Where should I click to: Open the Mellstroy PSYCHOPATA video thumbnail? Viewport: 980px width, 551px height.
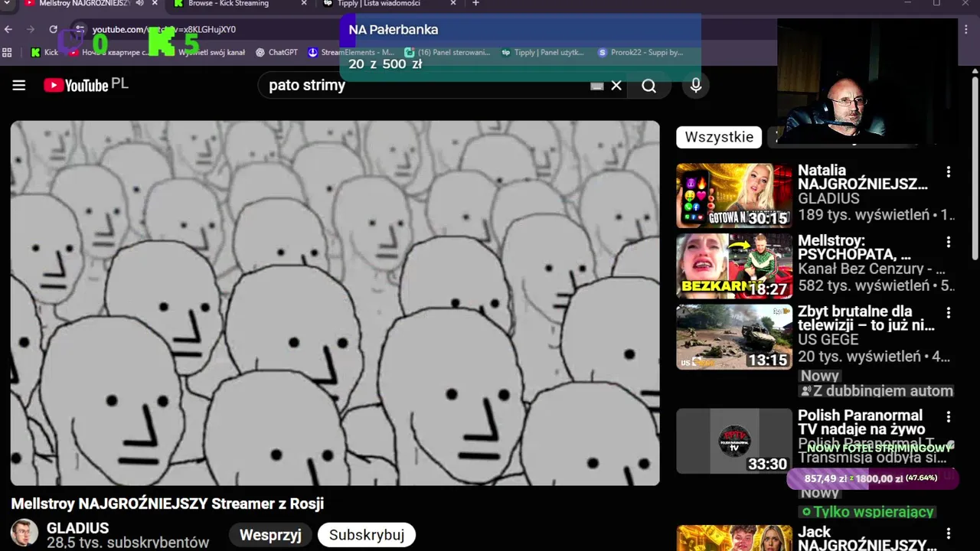tap(734, 266)
